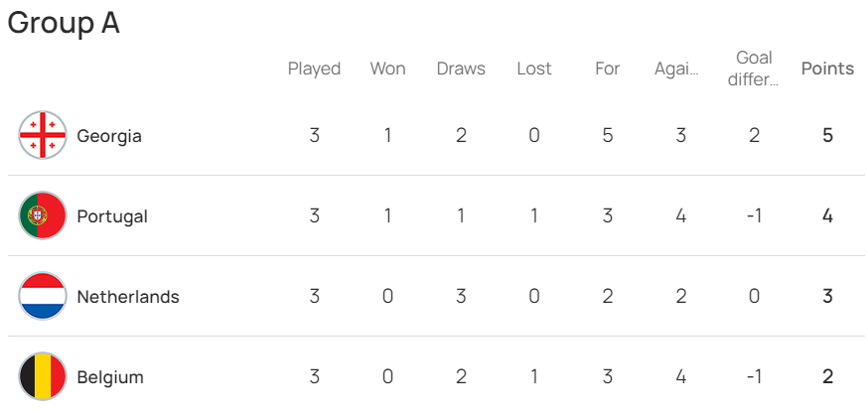This screenshot has height=419, width=868.
Task: Select the Belgium team name
Action: pyautogui.click(x=110, y=377)
